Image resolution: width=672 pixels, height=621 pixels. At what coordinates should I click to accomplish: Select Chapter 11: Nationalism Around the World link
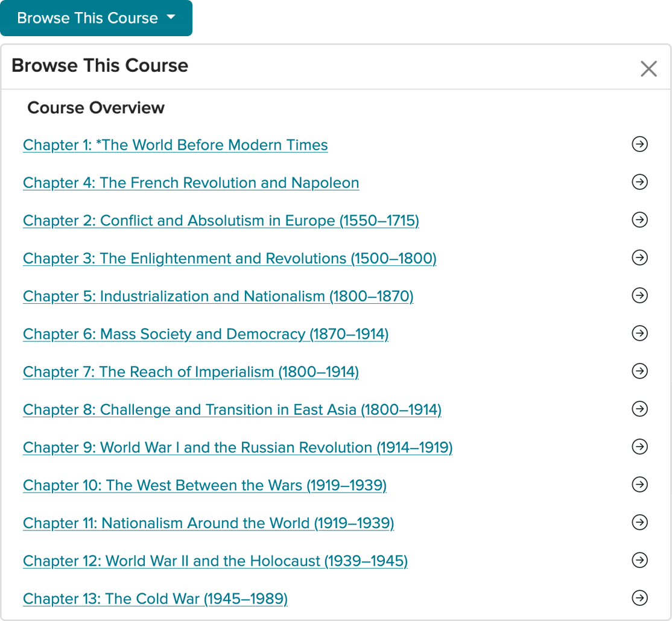(208, 523)
